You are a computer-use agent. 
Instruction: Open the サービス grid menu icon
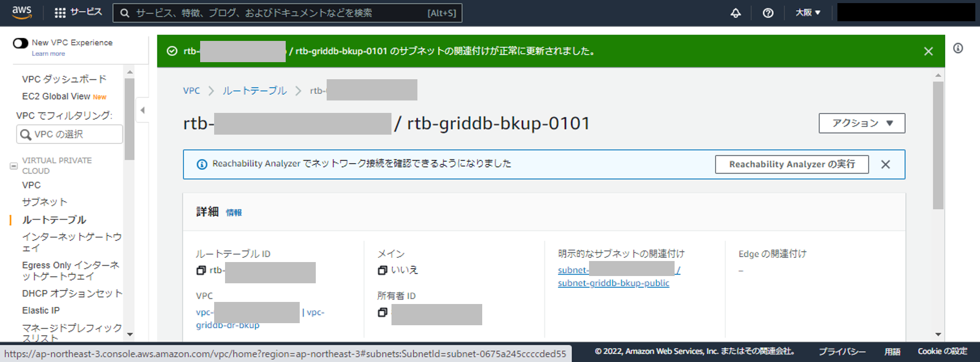coord(60,13)
